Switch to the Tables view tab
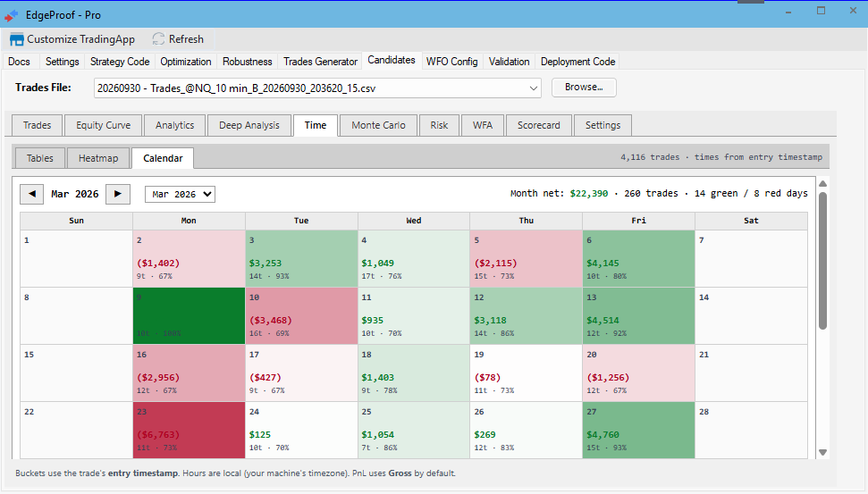The image size is (868, 494). pyautogui.click(x=40, y=158)
